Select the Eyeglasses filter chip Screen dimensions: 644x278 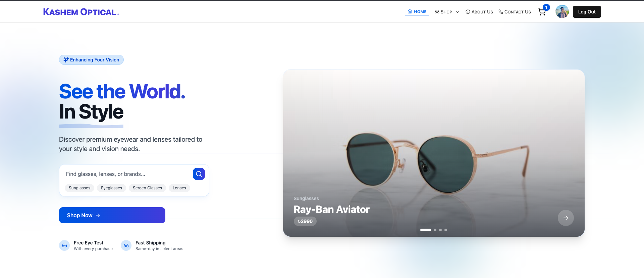[x=112, y=188]
